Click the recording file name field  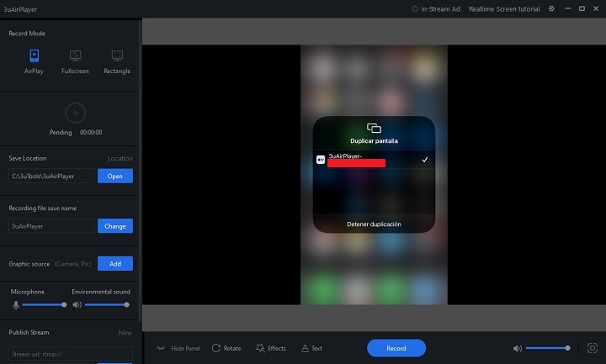click(x=51, y=226)
